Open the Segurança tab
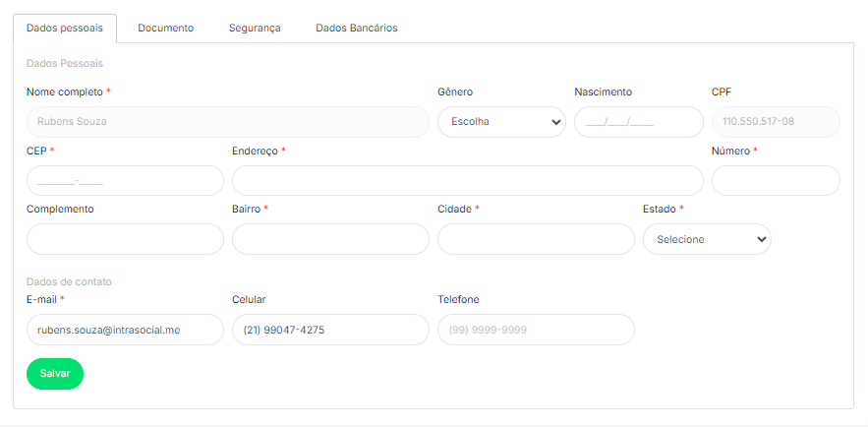 coord(255,29)
